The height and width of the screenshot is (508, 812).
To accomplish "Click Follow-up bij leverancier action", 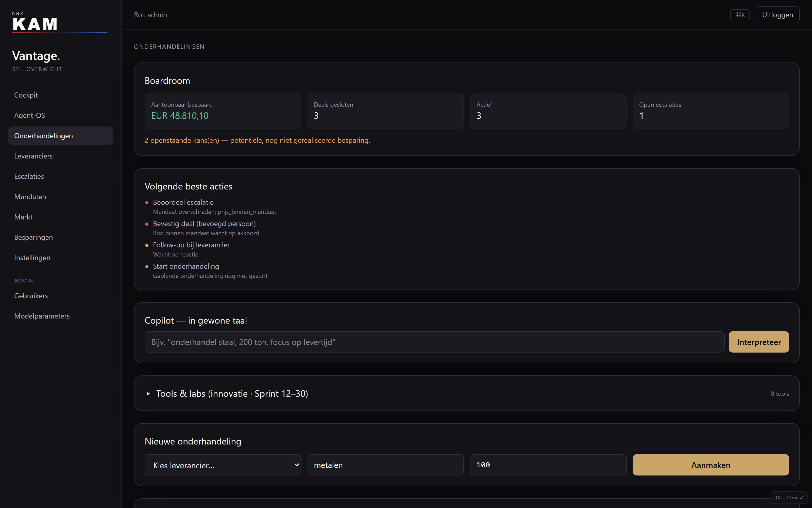I will [191, 245].
